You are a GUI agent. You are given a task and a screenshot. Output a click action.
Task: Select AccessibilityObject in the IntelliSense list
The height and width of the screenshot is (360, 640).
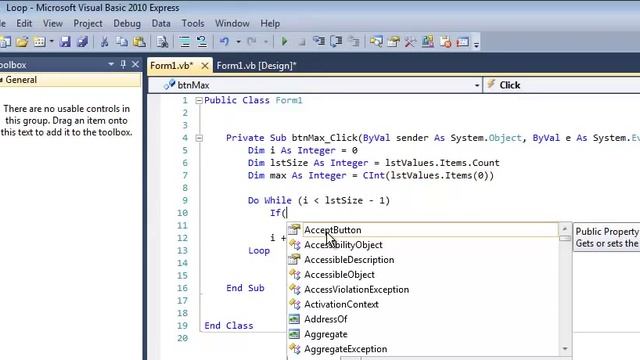pyautogui.click(x=422, y=245)
